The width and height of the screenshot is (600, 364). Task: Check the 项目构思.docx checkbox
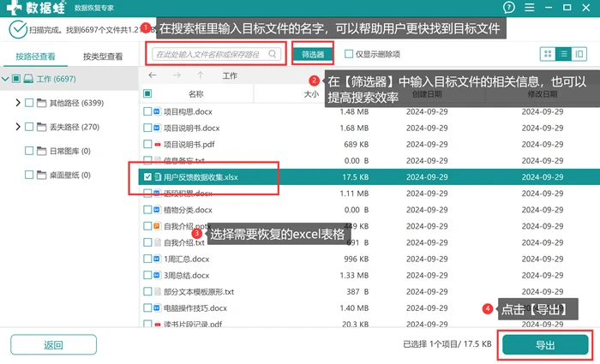click(x=147, y=111)
